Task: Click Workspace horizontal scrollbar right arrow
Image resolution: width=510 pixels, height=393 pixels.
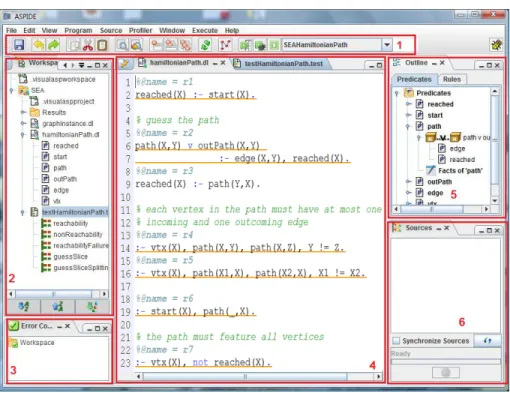Action: (104, 294)
